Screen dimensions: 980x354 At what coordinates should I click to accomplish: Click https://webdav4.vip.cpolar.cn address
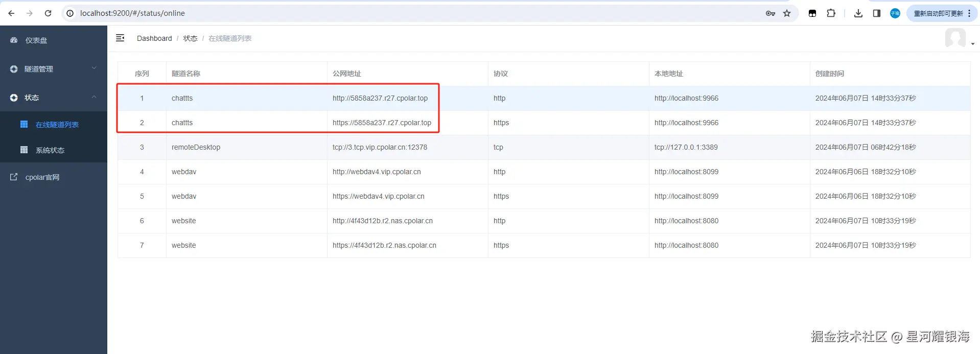click(x=378, y=196)
